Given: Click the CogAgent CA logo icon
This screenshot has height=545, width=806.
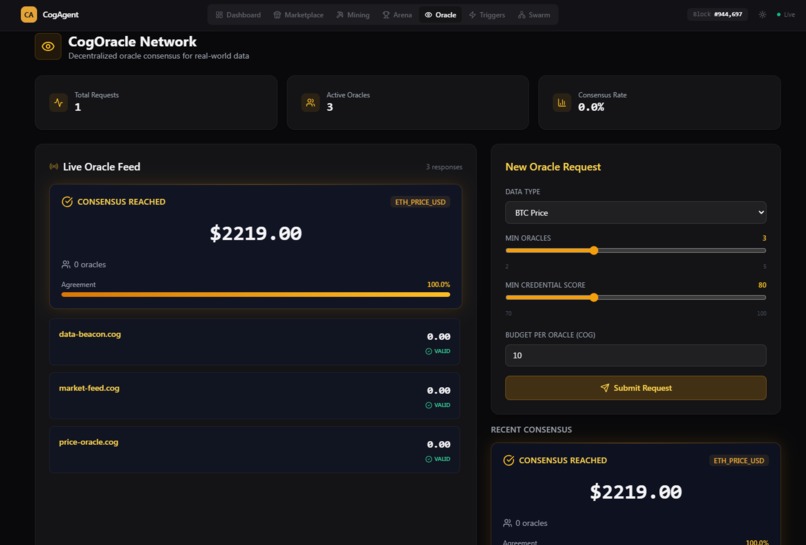Looking at the screenshot, I should point(29,14).
